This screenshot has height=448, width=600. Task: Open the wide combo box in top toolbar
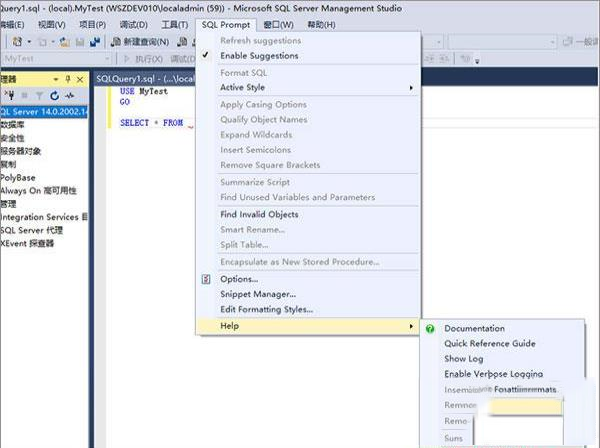(x=502, y=42)
